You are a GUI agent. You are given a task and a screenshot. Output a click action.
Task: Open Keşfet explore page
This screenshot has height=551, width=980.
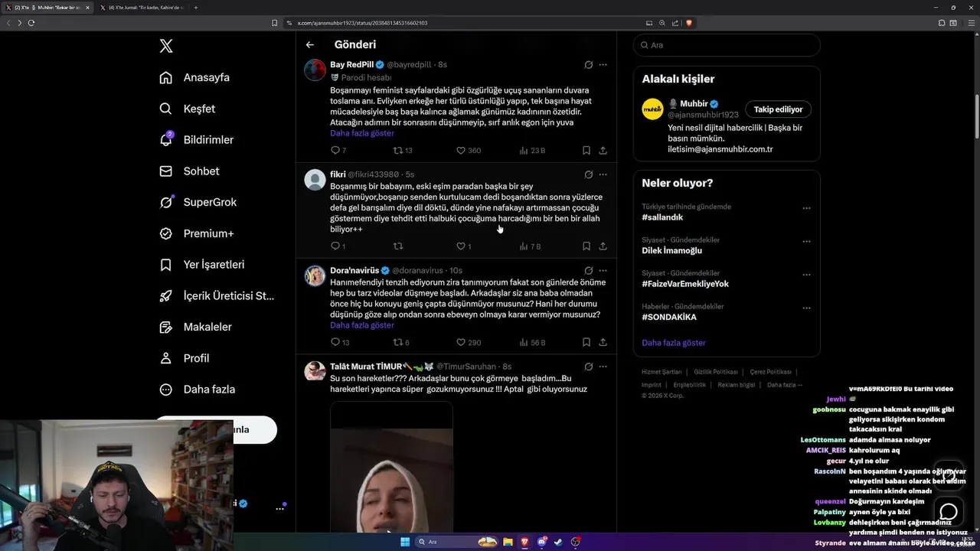point(187,109)
